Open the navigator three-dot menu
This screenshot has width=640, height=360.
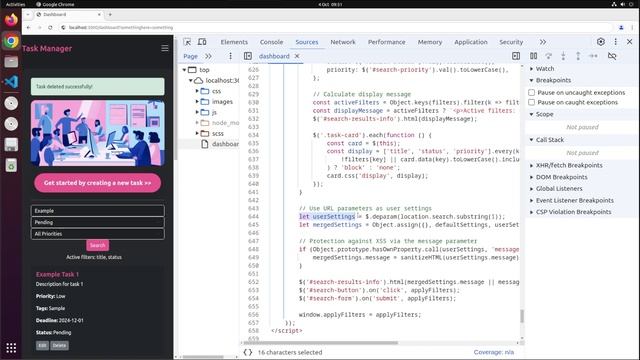[230, 56]
